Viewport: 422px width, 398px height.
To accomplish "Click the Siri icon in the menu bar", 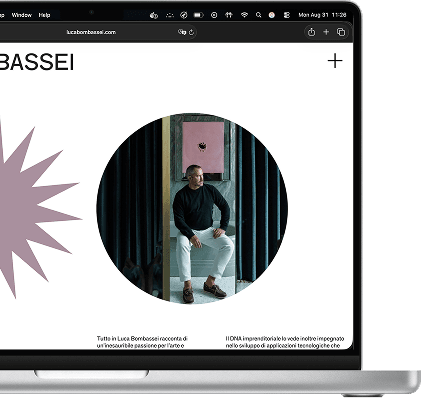I will [x=272, y=15].
